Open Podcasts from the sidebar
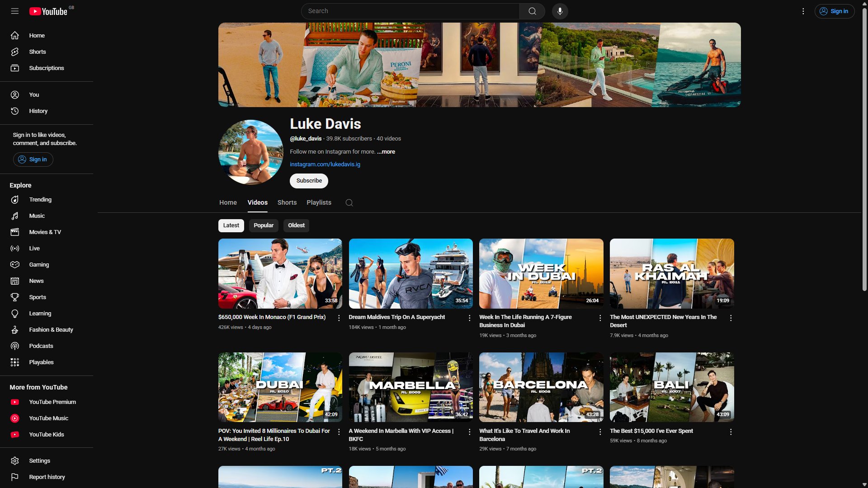Viewport: 868px width, 488px height. 41,346
